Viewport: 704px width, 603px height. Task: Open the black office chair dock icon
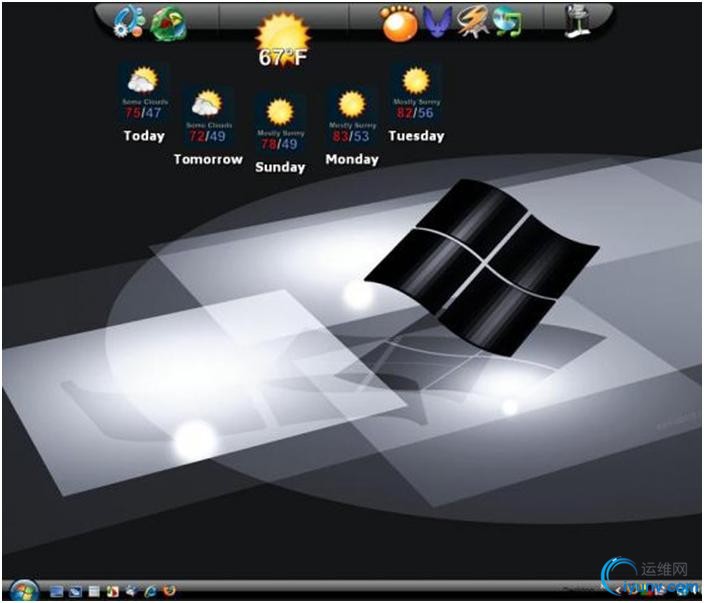point(576,21)
